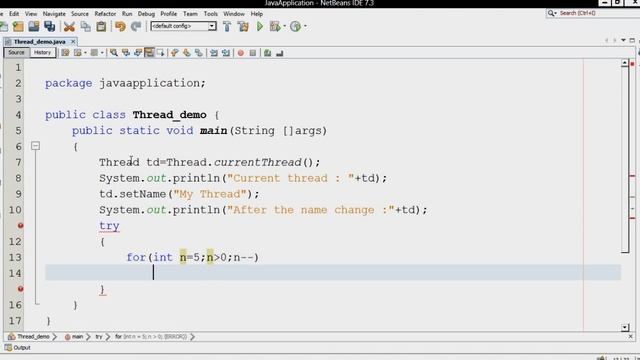Click the Comment icon in editor toolbar
Screen dimensions: 640x360
[x=267, y=53]
